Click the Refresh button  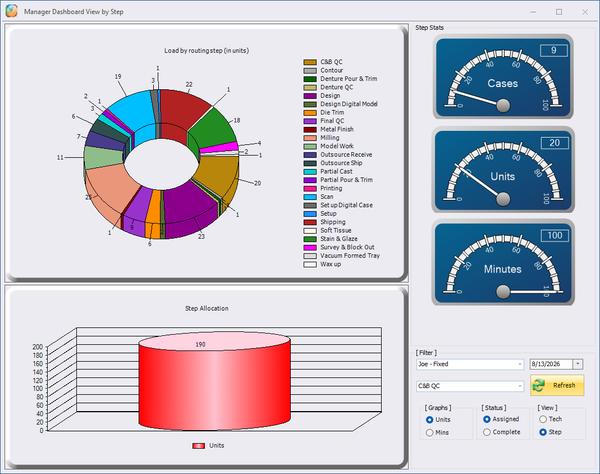557,385
